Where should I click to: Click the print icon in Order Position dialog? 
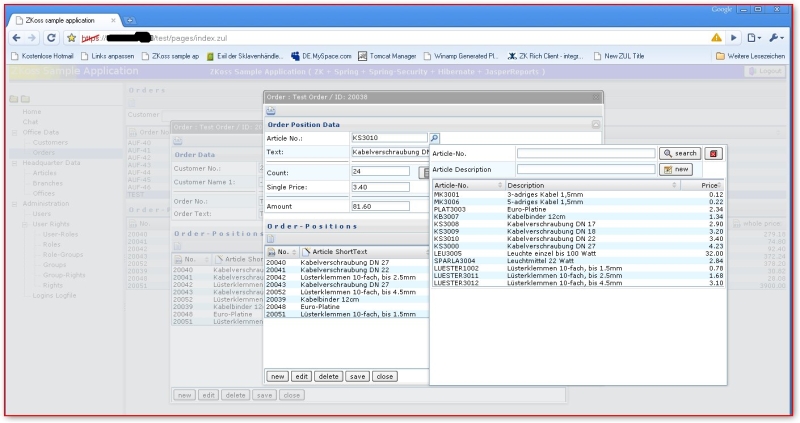[x=271, y=111]
